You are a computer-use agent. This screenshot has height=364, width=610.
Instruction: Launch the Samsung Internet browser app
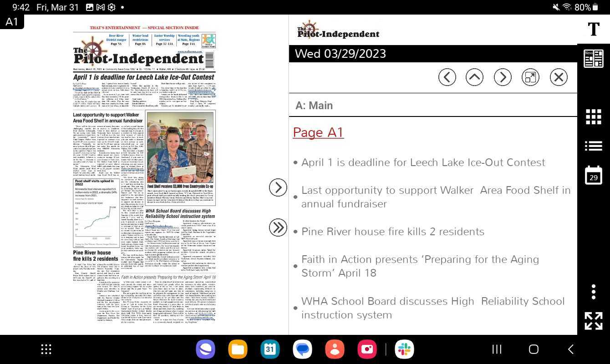click(205, 349)
